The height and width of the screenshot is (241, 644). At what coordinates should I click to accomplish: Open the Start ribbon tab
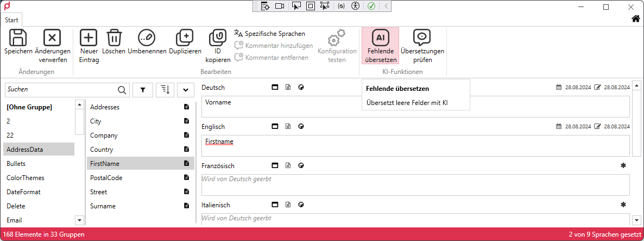click(x=11, y=20)
